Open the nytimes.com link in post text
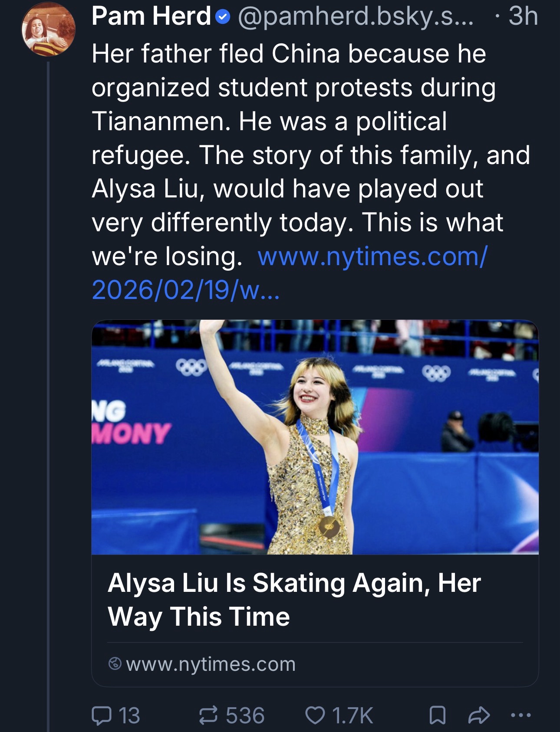This screenshot has height=732, width=560. pos(372,256)
